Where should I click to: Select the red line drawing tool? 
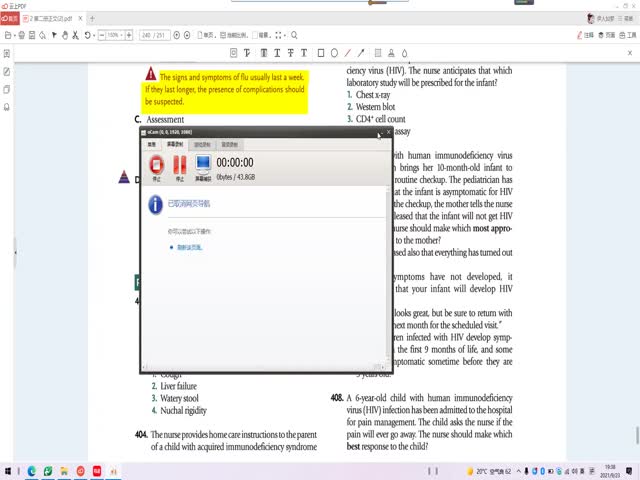(348, 53)
